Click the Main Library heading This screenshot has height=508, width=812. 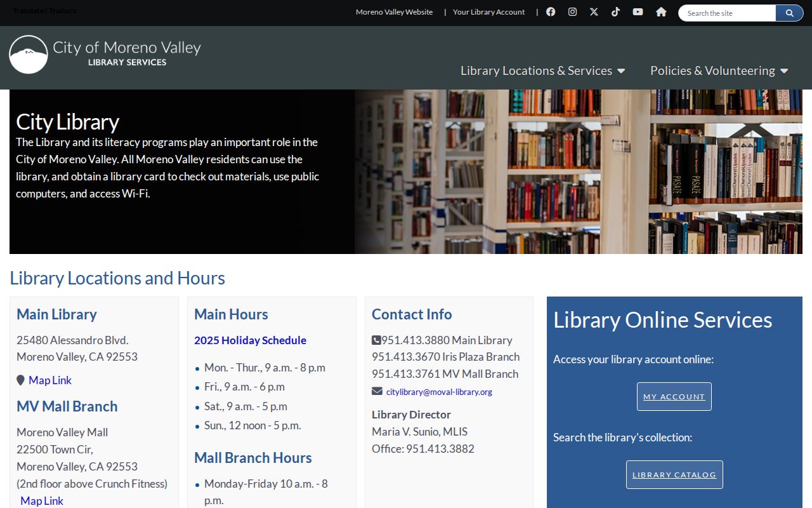56,314
